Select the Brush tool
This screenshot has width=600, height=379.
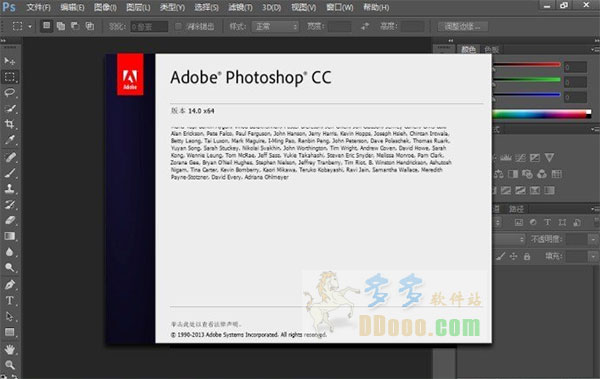tap(10, 173)
